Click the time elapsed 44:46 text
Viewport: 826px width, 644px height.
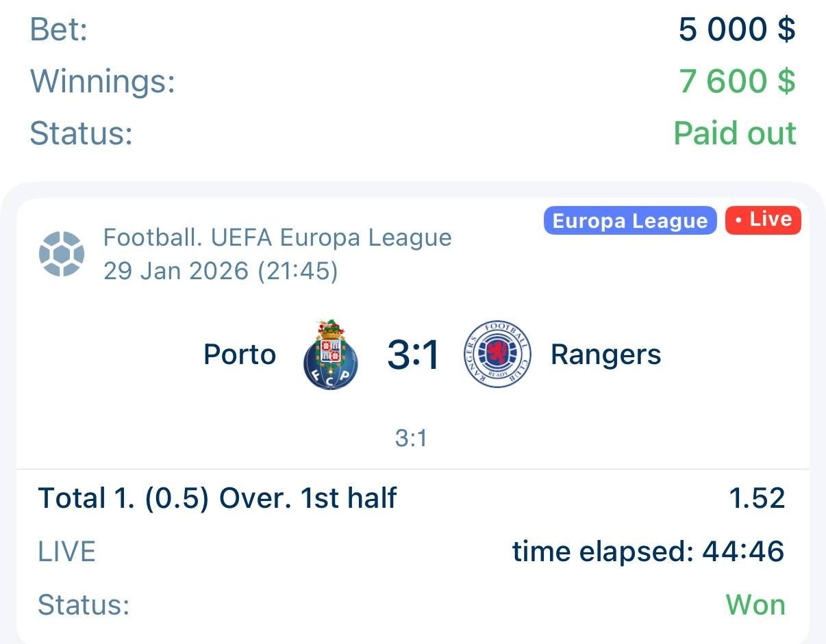[648, 552]
